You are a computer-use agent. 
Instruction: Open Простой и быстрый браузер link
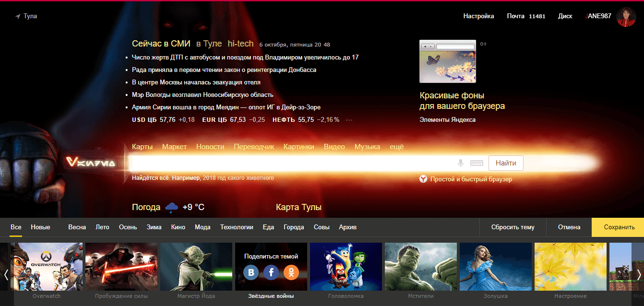pyautogui.click(x=471, y=179)
